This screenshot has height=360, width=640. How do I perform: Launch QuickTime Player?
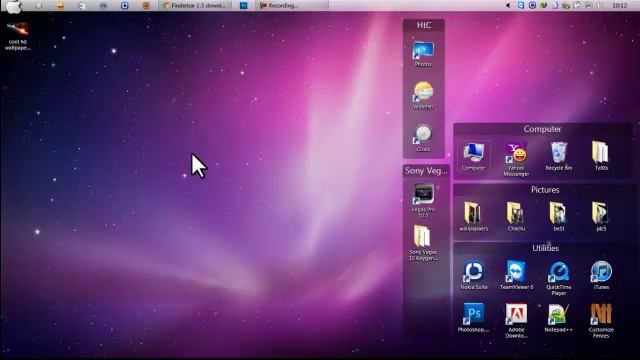559,278
